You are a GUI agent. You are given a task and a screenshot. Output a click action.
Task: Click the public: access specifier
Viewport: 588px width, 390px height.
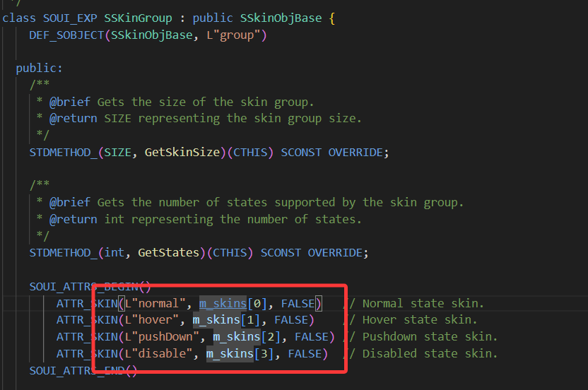[40, 69]
